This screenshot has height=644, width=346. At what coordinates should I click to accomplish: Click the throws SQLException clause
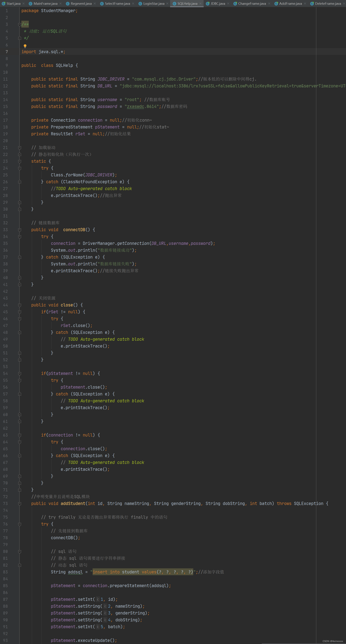(300, 504)
